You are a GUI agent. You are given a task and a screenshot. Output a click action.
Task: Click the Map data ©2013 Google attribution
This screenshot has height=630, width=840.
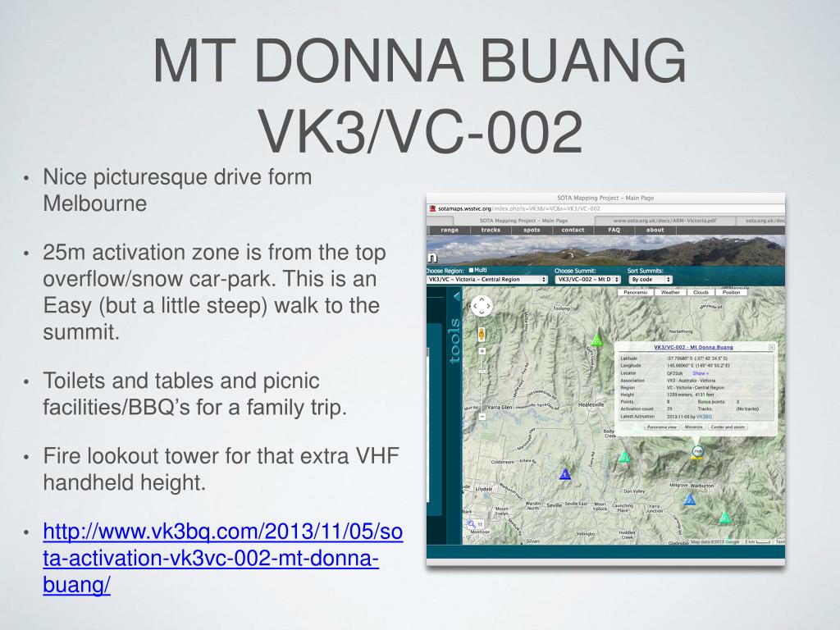point(714,541)
